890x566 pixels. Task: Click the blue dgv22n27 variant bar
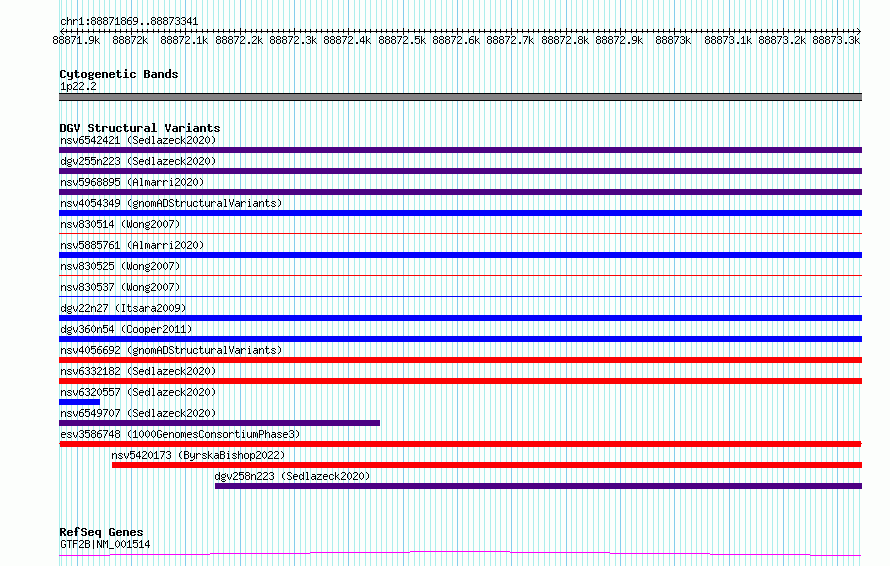(460, 318)
